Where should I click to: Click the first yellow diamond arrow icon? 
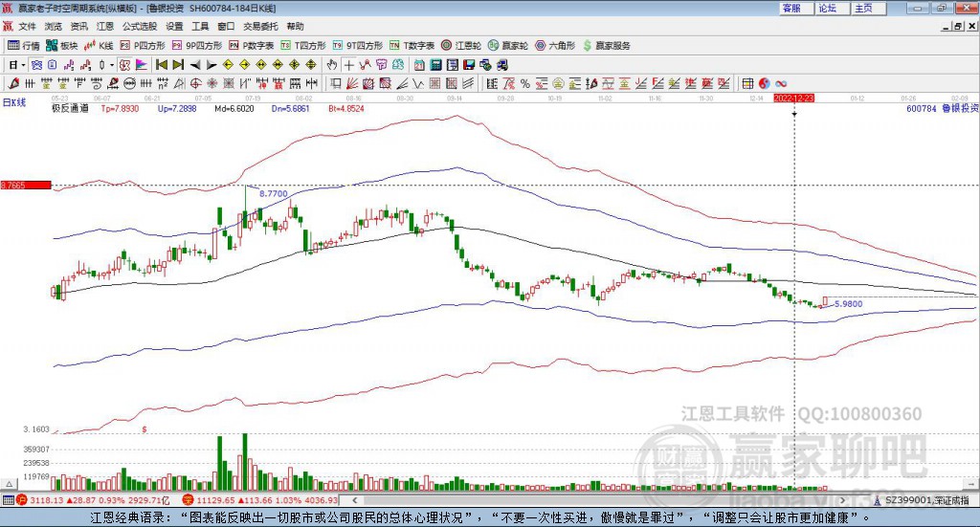228,65
